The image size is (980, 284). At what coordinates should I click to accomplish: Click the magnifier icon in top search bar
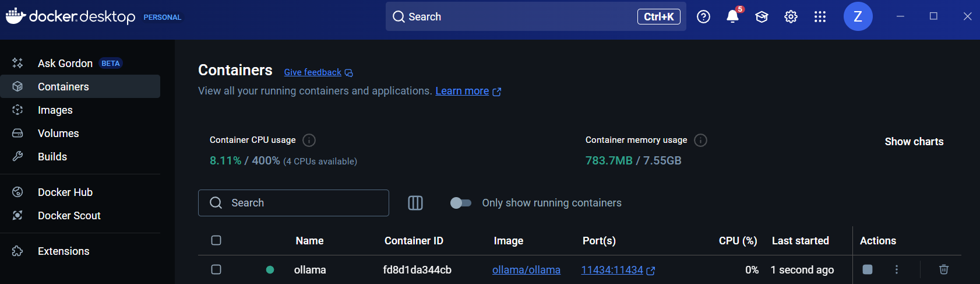[x=399, y=17]
